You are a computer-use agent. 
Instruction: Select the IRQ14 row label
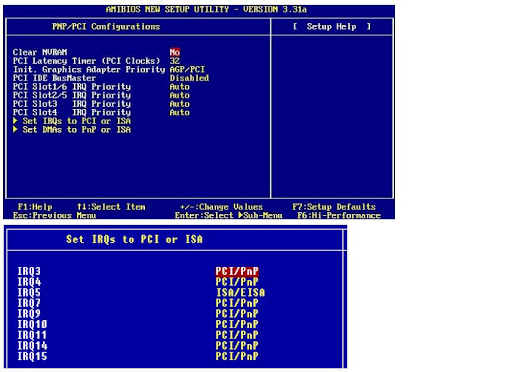[32, 346]
